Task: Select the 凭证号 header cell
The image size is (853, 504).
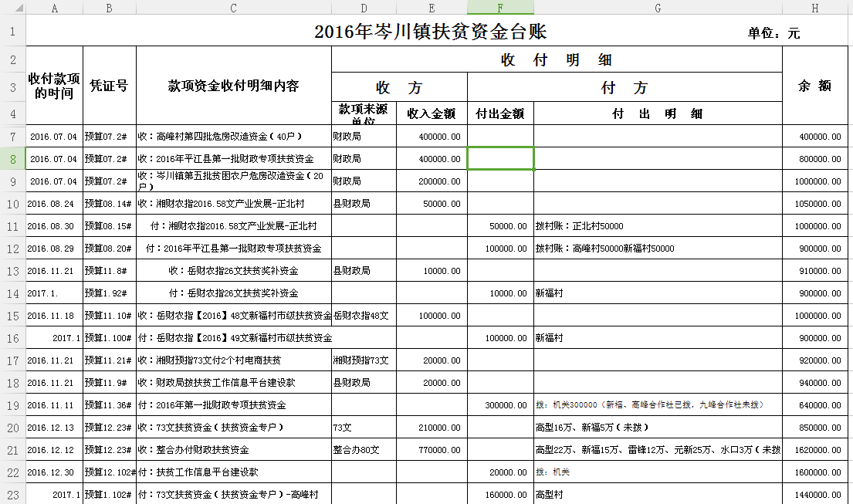Action: pyautogui.click(x=109, y=86)
